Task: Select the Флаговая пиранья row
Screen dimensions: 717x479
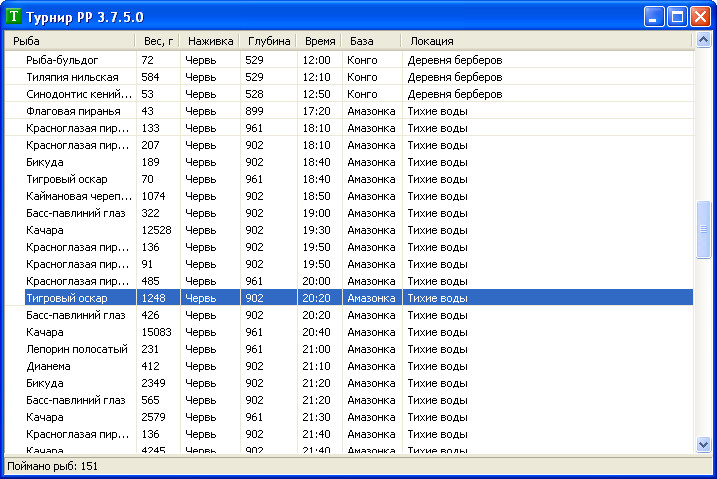Action: pyautogui.click(x=349, y=111)
